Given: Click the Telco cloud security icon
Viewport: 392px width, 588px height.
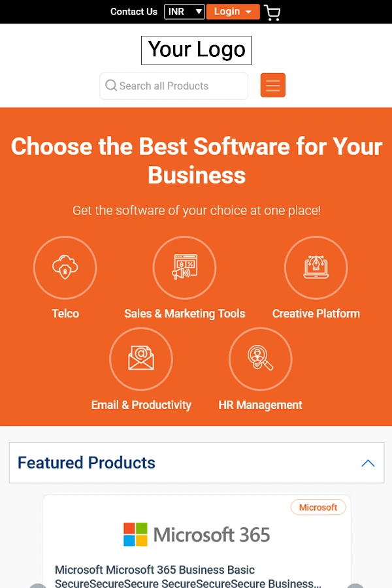Looking at the screenshot, I should (65, 267).
